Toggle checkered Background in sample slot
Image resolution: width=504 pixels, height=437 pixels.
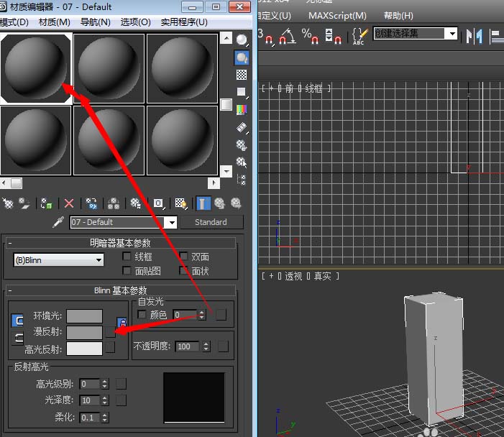coord(242,75)
